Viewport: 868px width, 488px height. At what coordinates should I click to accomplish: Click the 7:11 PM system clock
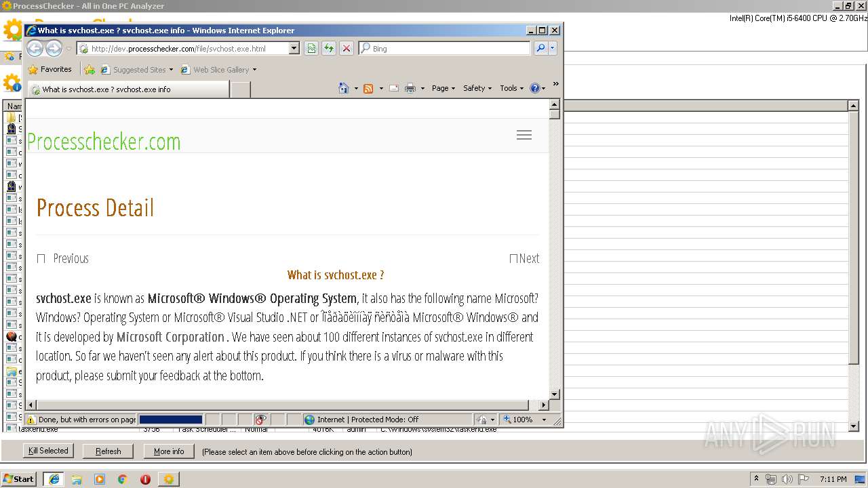(x=833, y=479)
